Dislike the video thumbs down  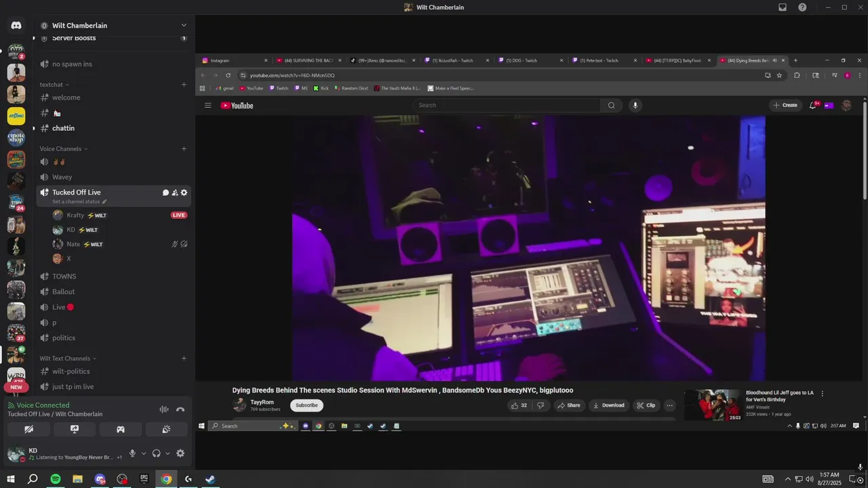(x=540, y=405)
